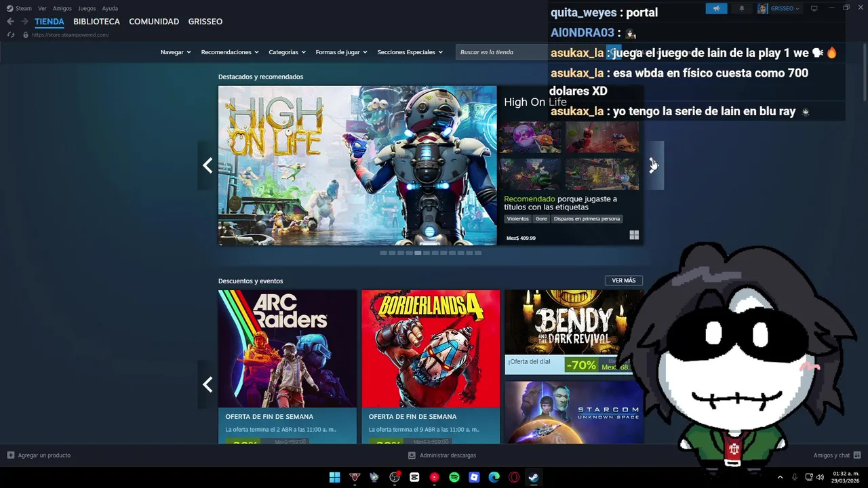Open the Bendy and the Dark Revival card
Viewport: 868px width, 488px height.
574,332
